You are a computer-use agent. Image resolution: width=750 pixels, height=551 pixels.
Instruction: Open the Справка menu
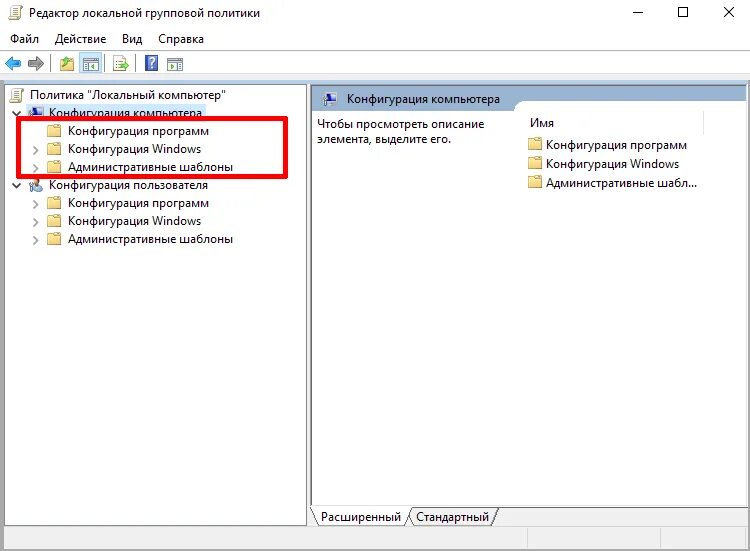coord(181,39)
